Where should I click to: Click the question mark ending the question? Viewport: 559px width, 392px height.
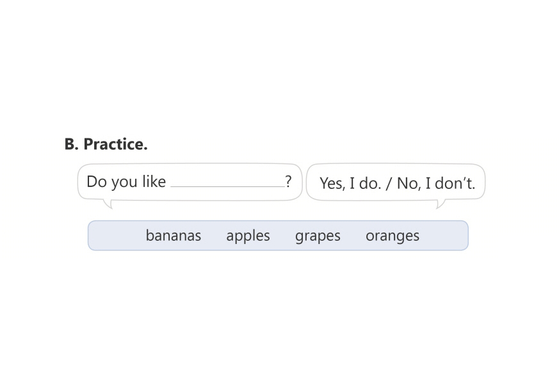click(x=289, y=181)
